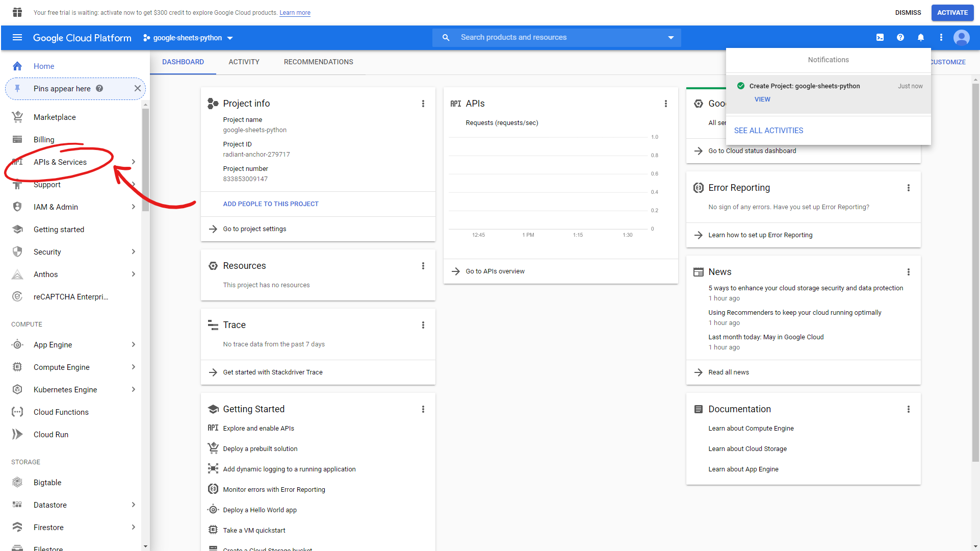Click the user avatar in the top bar
Image resolution: width=980 pixels, height=551 pixels.
pos(962,37)
